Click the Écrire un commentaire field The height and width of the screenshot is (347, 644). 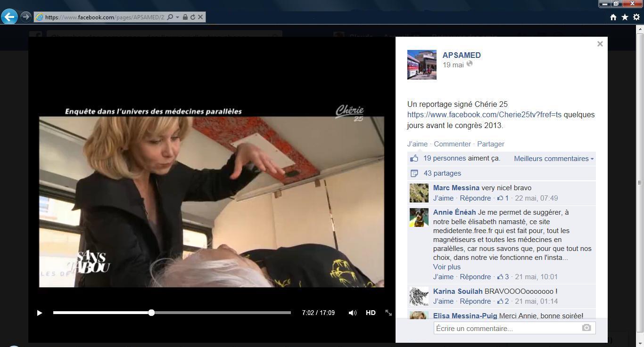click(x=507, y=328)
